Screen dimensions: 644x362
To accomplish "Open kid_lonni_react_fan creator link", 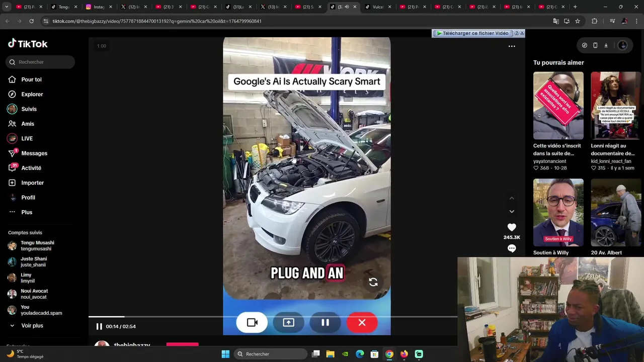I will [x=611, y=161].
